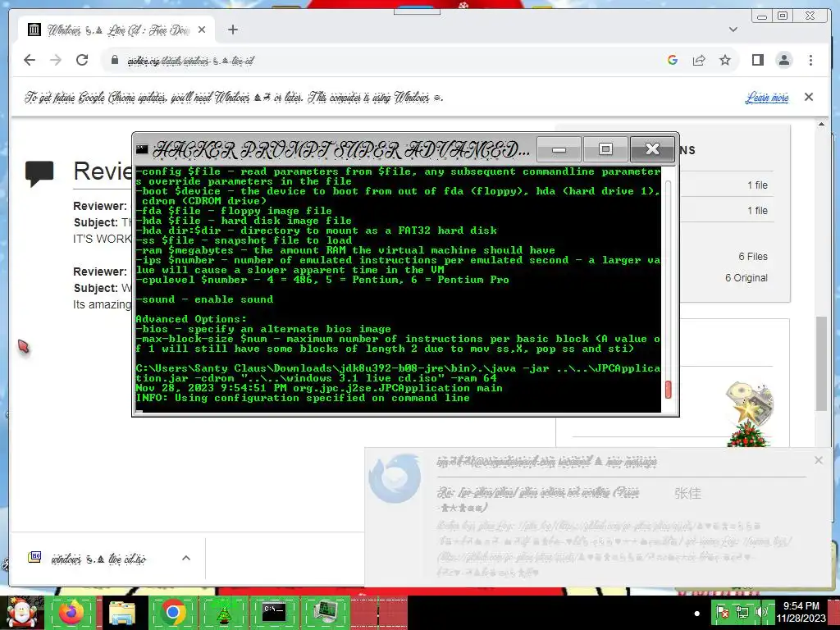
Task: Open the Christmas tree taskbar app
Action: coord(223,612)
